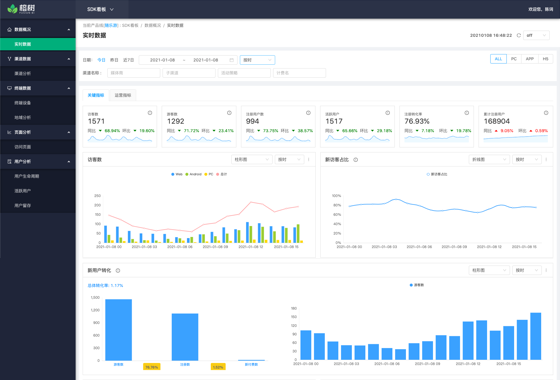Toggle the Android series in chart legend
Image resolution: width=560 pixels, height=380 pixels.
pos(194,174)
